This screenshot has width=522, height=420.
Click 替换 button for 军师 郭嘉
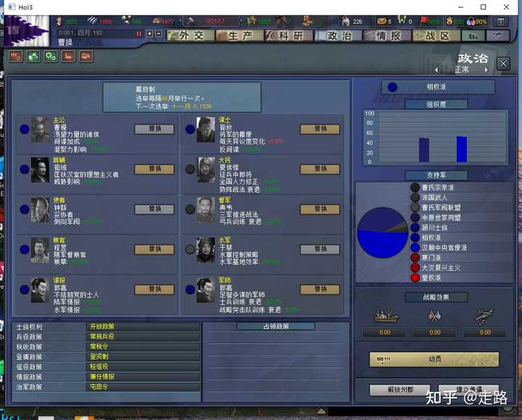tap(320, 290)
